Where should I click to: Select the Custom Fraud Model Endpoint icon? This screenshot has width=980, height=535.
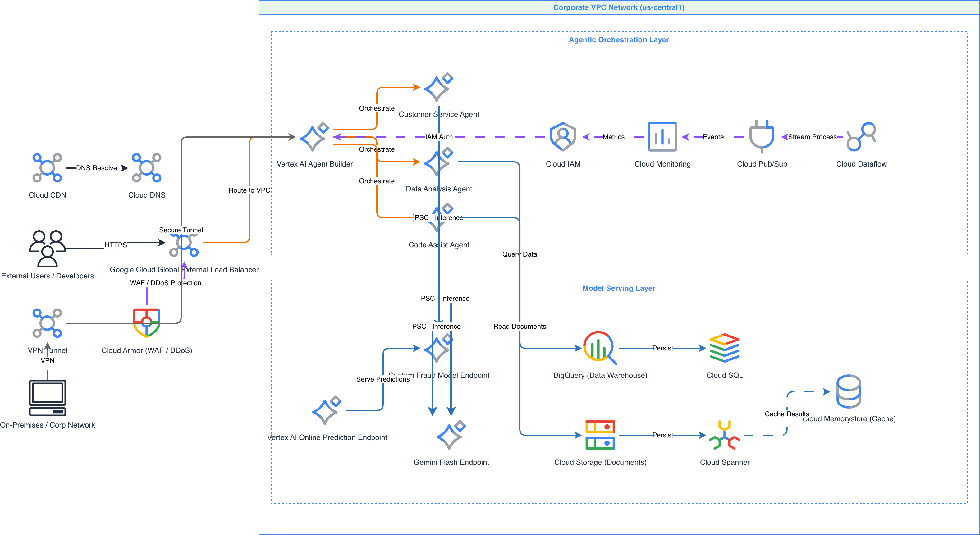439,348
